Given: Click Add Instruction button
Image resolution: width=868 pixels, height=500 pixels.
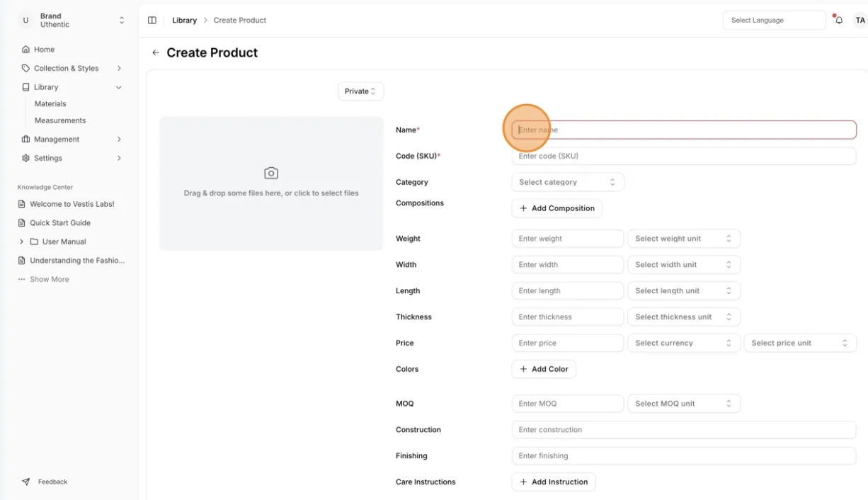Looking at the screenshot, I should [x=554, y=482].
